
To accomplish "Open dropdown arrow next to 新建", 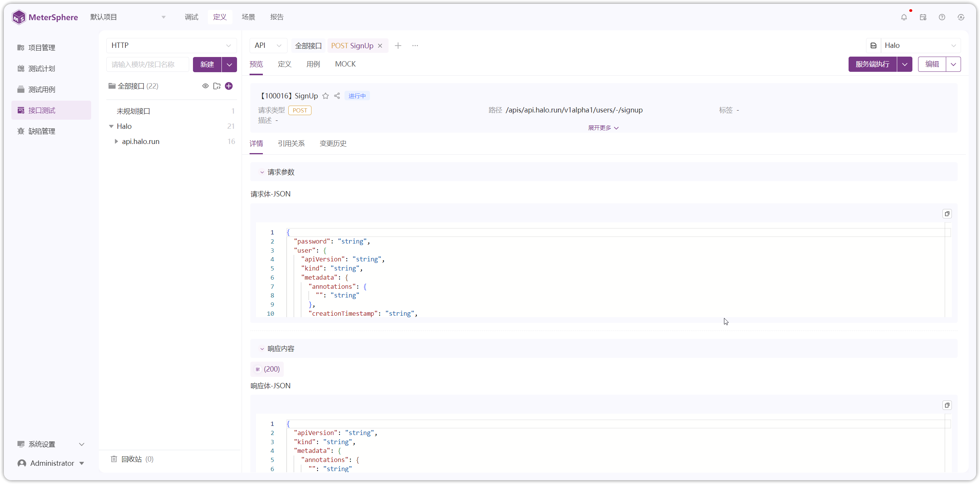I will (x=229, y=64).
